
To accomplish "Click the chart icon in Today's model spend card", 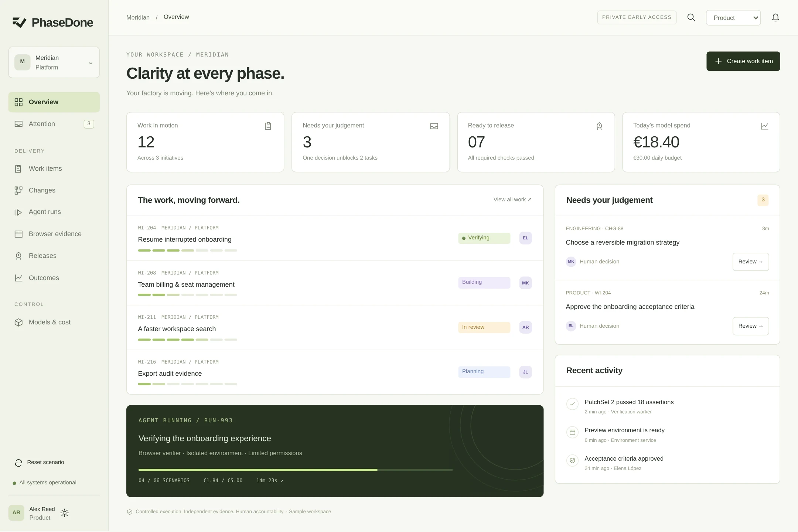I will (764, 126).
